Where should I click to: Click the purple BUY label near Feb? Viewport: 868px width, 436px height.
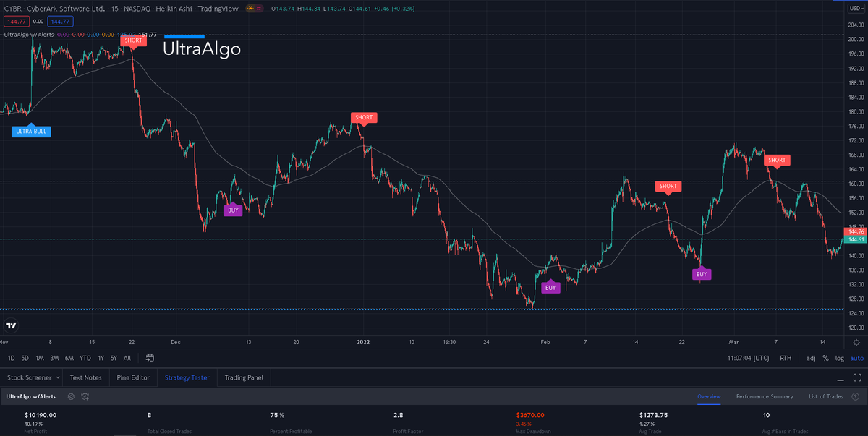pyautogui.click(x=550, y=287)
